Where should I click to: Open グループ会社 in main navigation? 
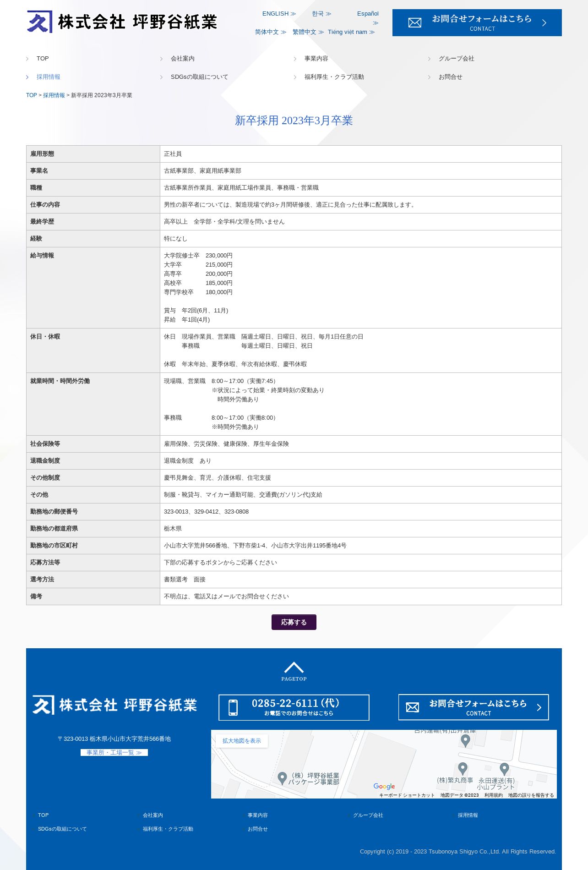tap(457, 59)
